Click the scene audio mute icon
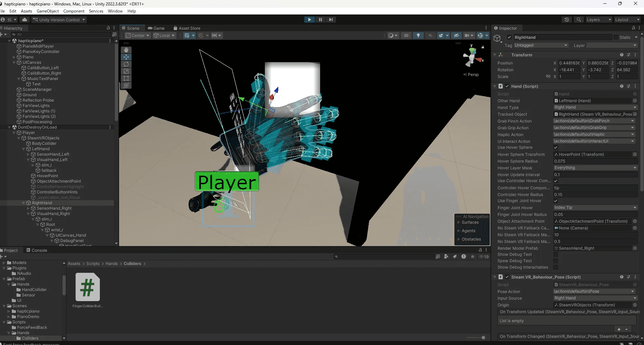Screen dimensions: 644x345 coord(430,35)
